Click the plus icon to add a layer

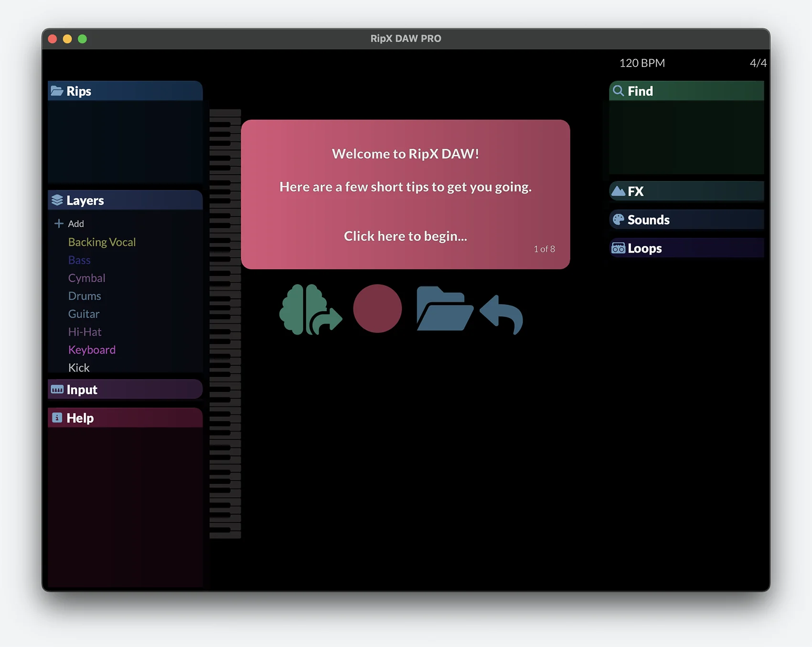pyautogui.click(x=59, y=223)
